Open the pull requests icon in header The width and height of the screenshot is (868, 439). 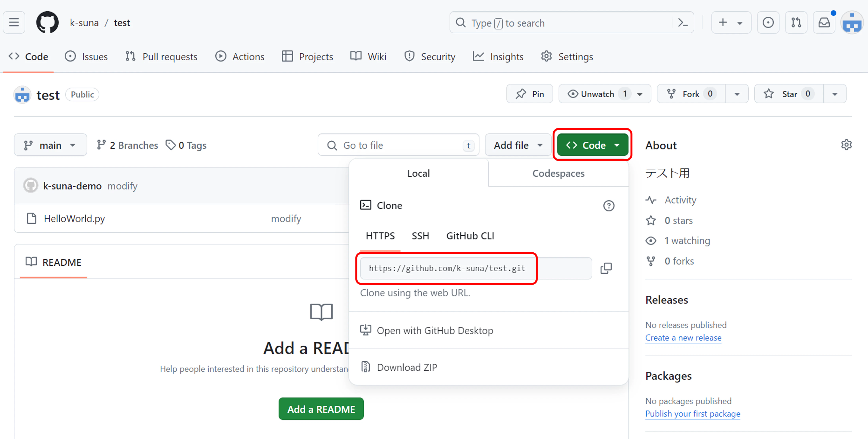click(x=796, y=23)
